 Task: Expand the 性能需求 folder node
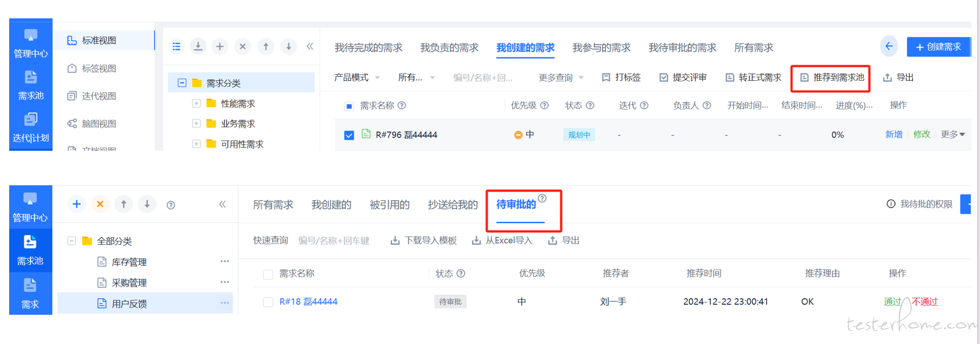pos(196,104)
